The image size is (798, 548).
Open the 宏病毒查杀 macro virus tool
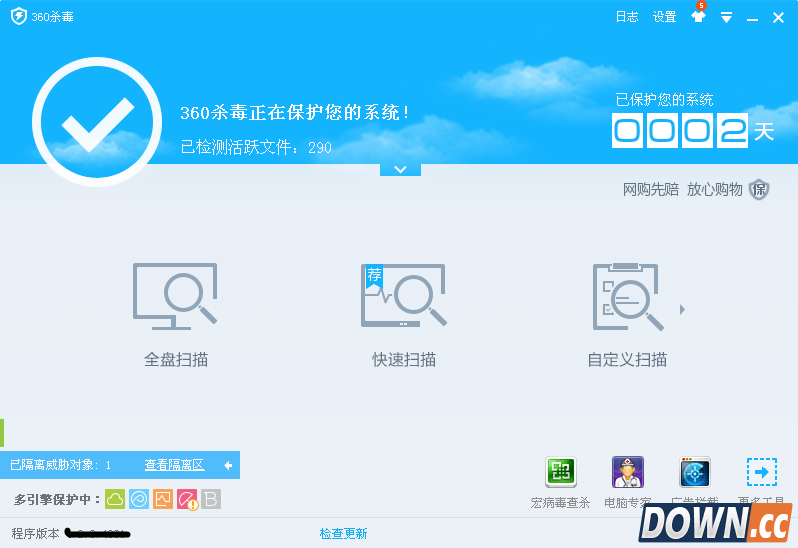coord(560,472)
